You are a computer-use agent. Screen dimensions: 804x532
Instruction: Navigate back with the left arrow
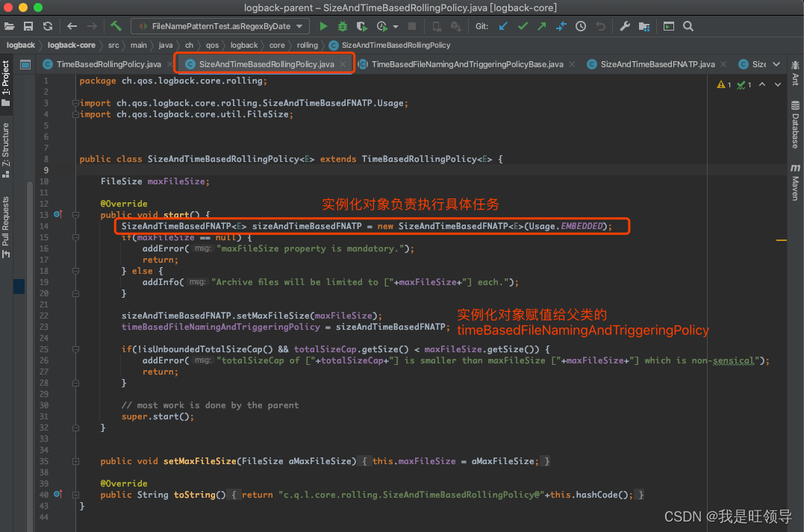(72, 26)
